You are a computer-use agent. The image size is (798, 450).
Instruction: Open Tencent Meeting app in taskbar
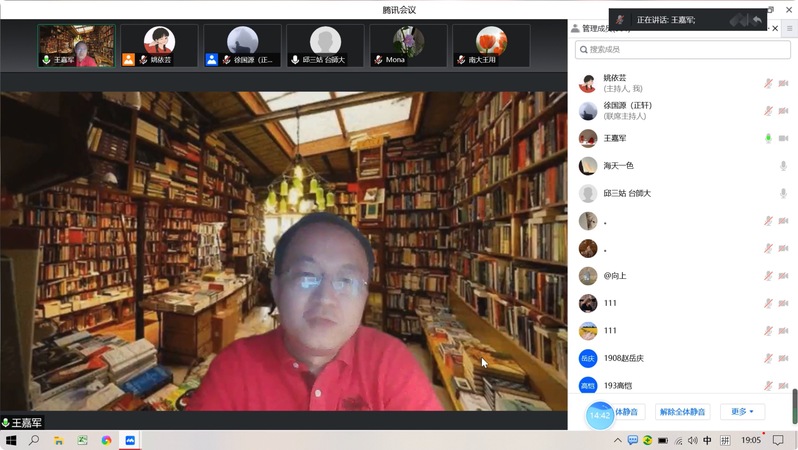[x=130, y=440]
